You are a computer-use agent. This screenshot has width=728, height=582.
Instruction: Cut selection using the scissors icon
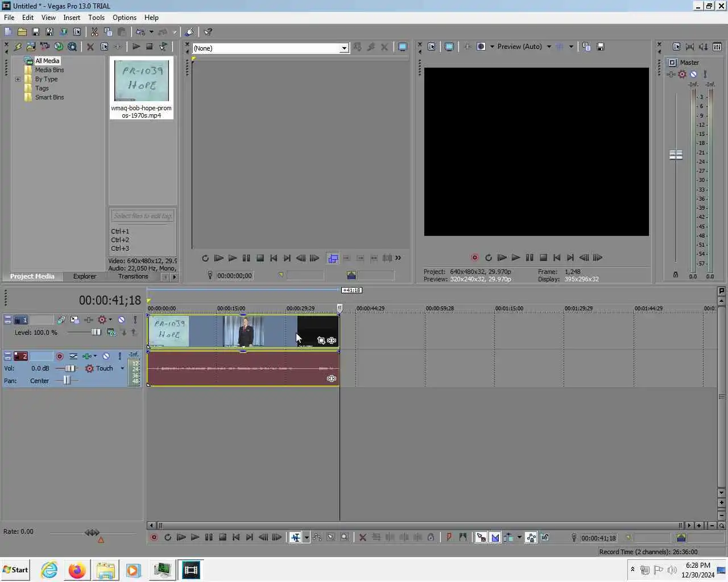click(94, 32)
